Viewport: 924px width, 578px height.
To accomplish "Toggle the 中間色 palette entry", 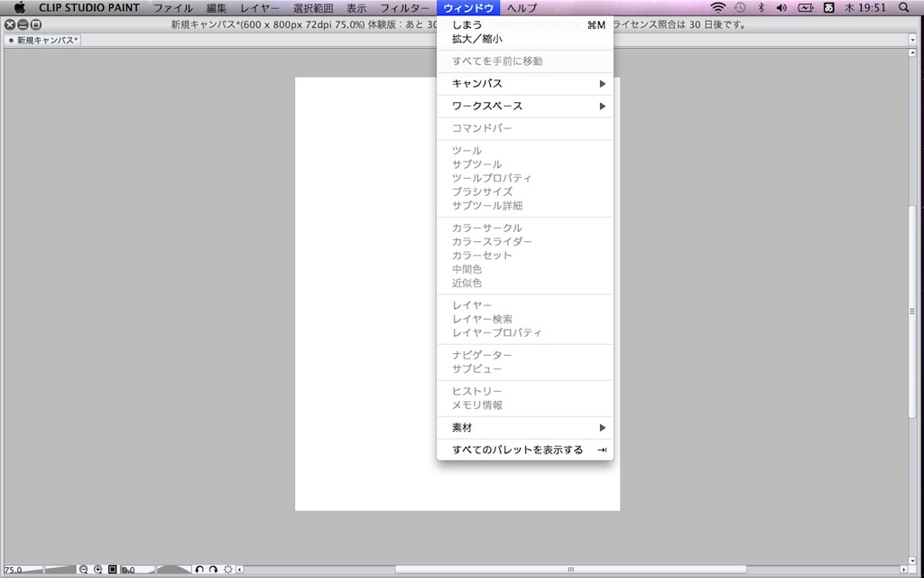I will click(524, 269).
